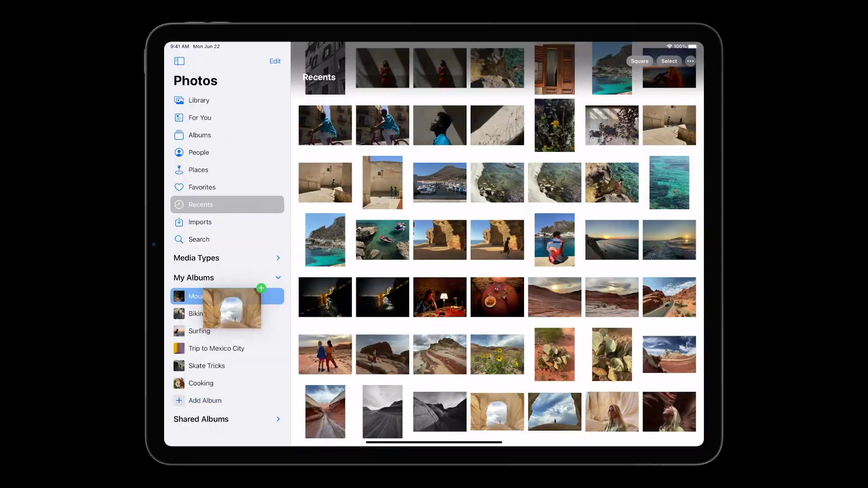Enable Select mode for photos
This screenshot has width=868, height=488.
(669, 61)
